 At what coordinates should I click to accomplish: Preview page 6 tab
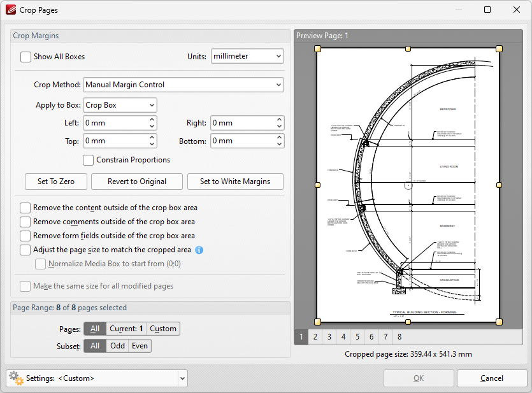pos(371,337)
